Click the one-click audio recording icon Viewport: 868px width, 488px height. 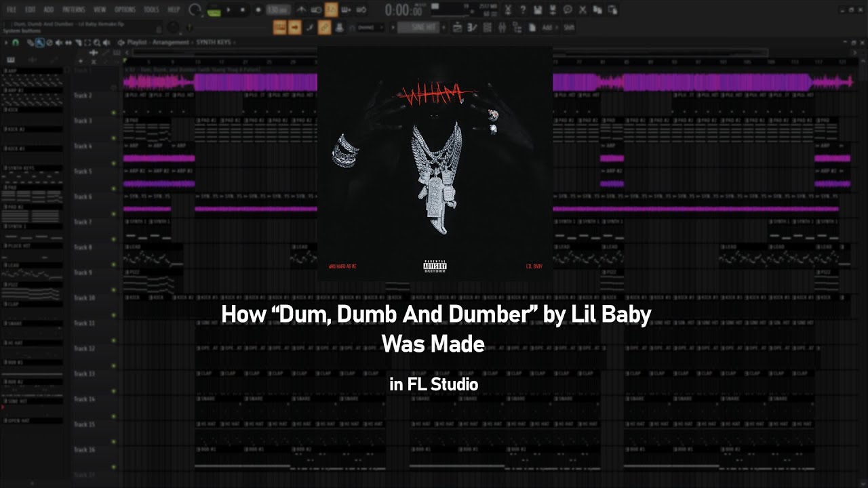point(508,10)
